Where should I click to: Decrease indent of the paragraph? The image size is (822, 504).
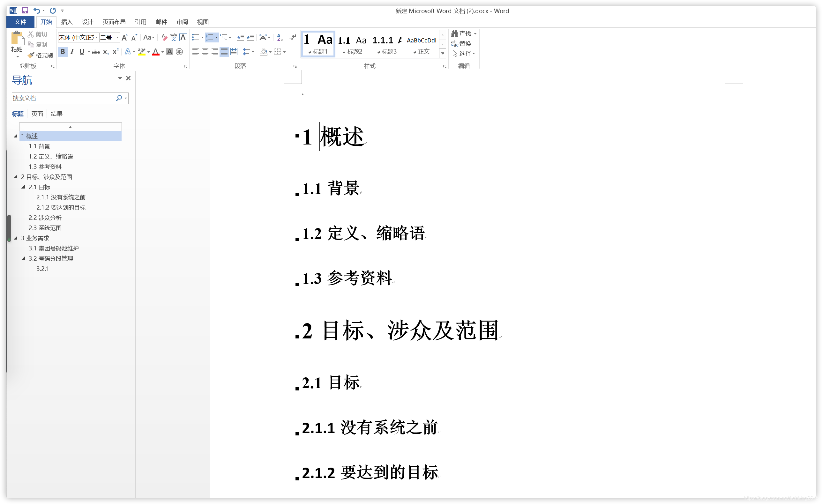pyautogui.click(x=241, y=37)
